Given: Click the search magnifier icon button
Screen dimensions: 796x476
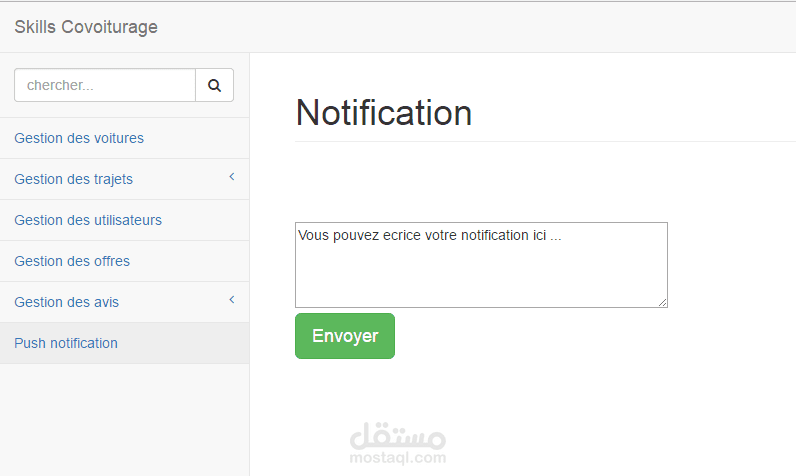Looking at the screenshot, I should (x=214, y=86).
